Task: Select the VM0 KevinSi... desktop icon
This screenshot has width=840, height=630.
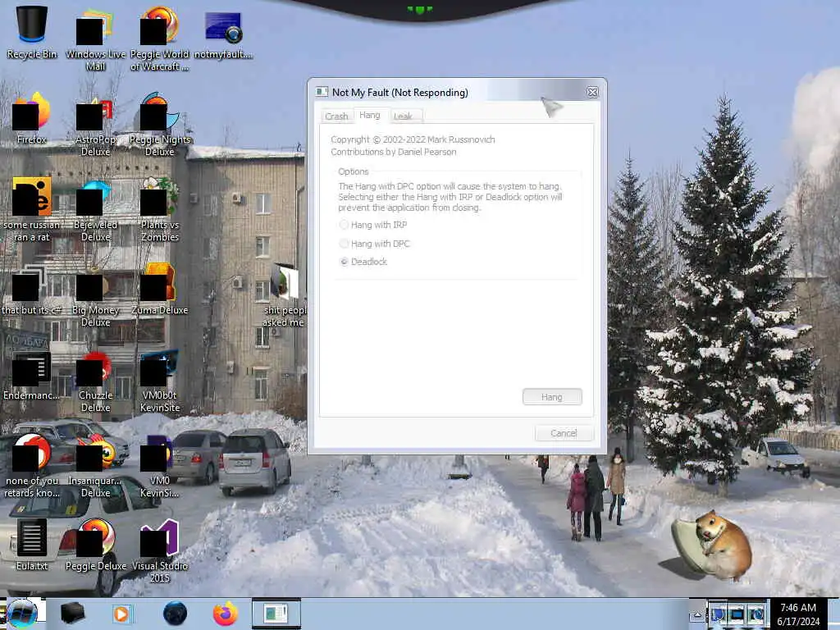Action: click(x=160, y=465)
